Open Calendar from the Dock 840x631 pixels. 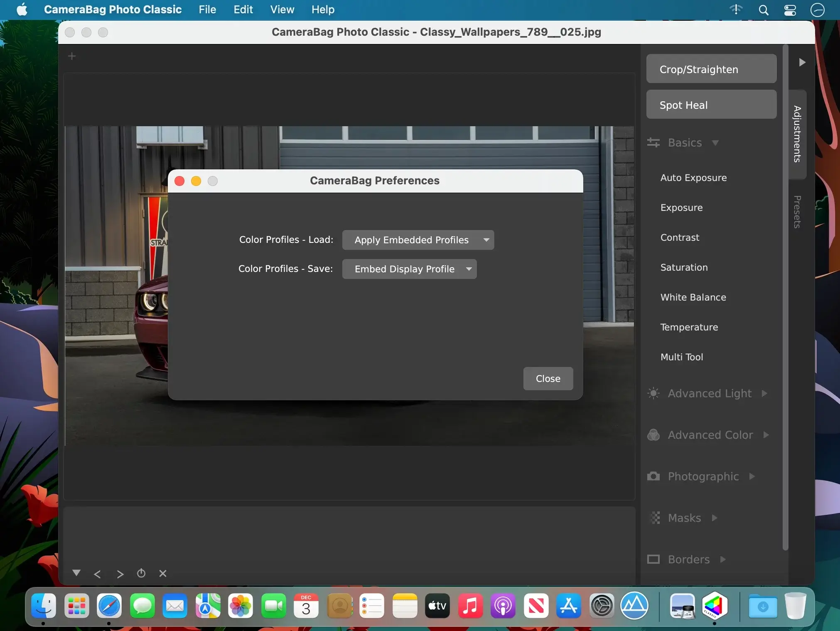pyautogui.click(x=306, y=606)
